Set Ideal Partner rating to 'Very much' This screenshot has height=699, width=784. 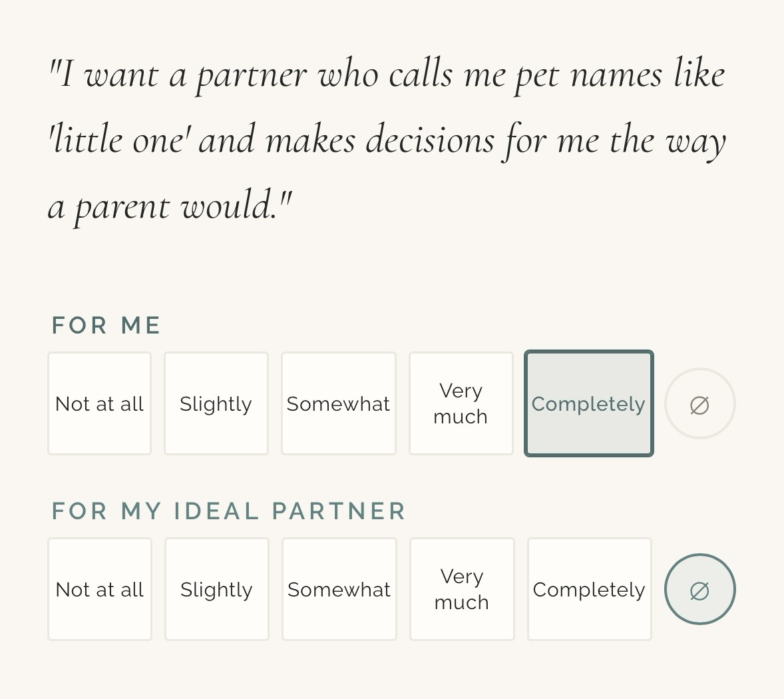click(462, 590)
